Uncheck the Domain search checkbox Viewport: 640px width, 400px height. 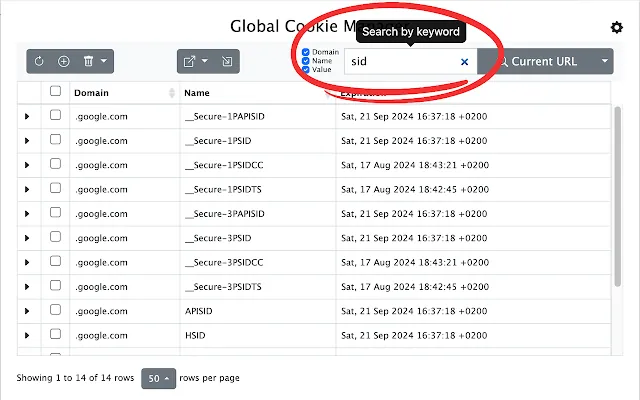[x=306, y=52]
